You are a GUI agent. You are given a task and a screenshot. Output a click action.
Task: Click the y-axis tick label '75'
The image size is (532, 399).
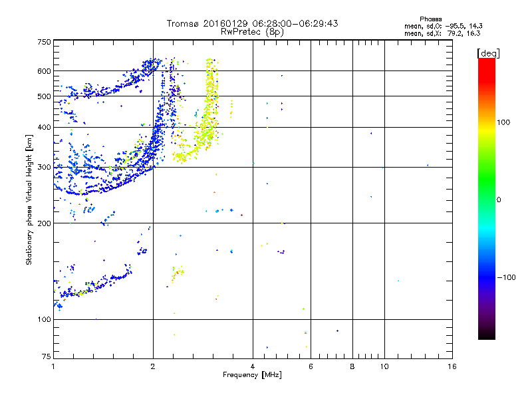pos(47,356)
